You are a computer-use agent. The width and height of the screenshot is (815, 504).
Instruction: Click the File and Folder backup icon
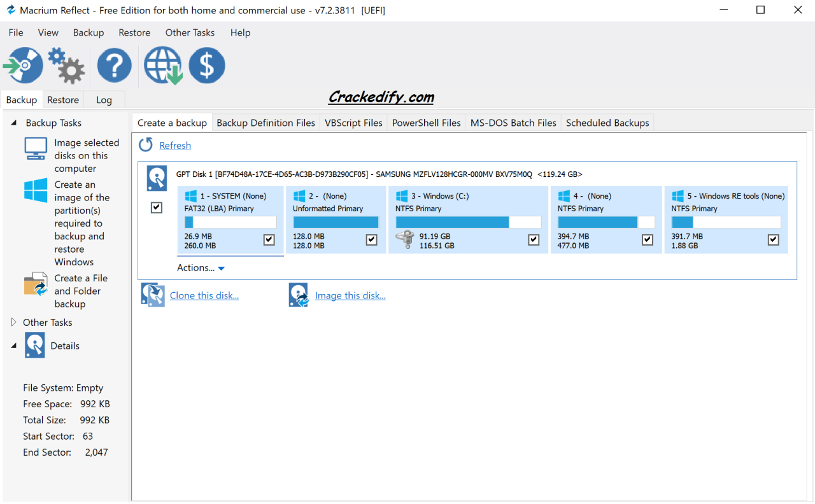click(36, 284)
